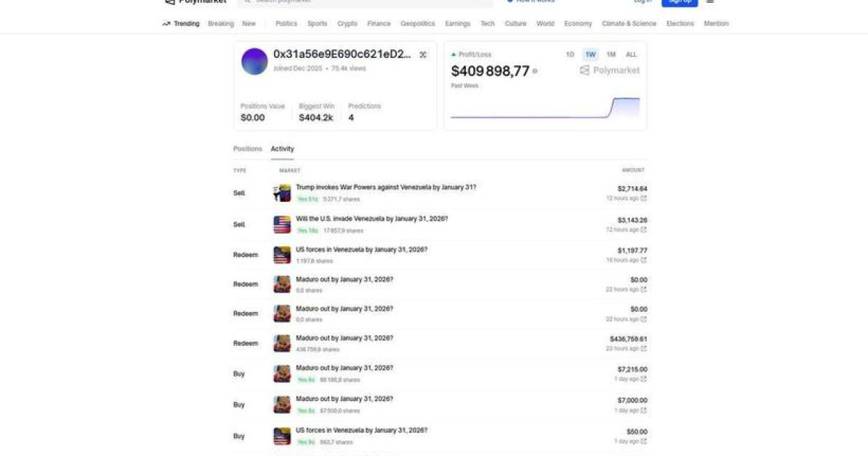Viewport: 868px width, 456px height.
Task: Click the 'Will the U.S. invade Venezuela' thumbnail
Action: pyautogui.click(x=282, y=224)
